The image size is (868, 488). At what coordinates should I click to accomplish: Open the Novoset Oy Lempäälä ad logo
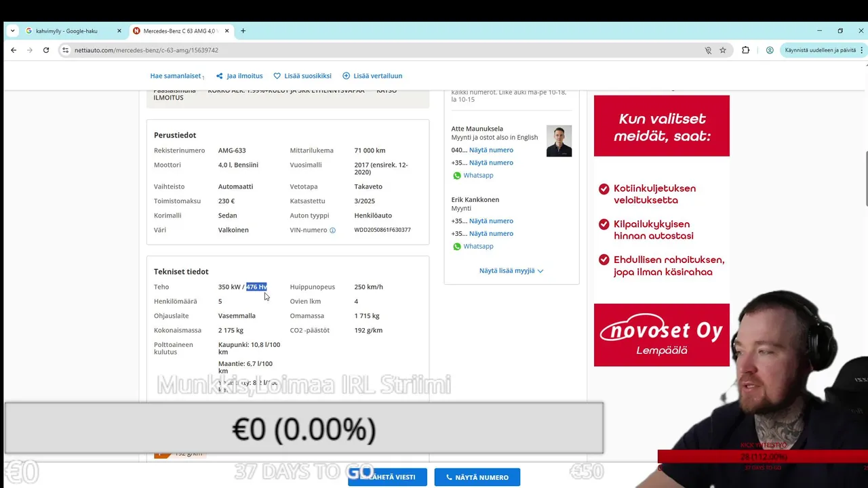[662, 335]
